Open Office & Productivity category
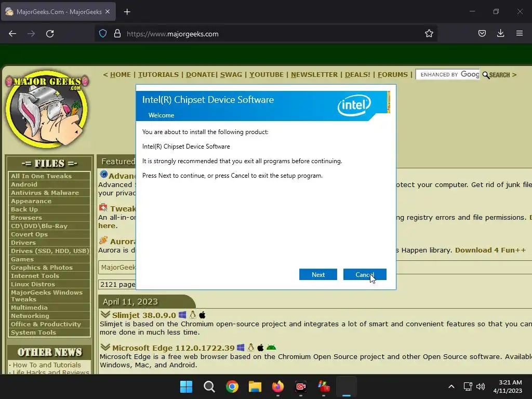 click(46, 324)
